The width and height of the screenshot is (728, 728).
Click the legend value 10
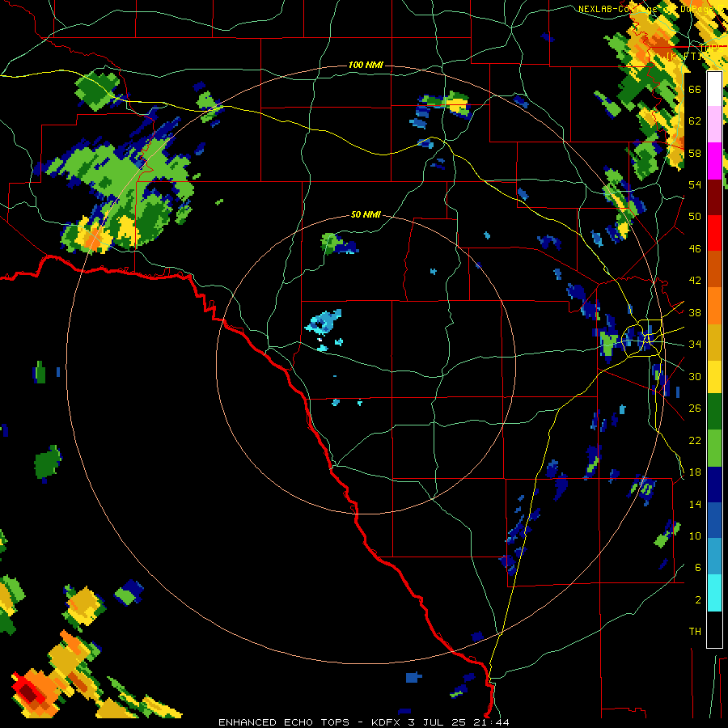[x=695, y=535]
